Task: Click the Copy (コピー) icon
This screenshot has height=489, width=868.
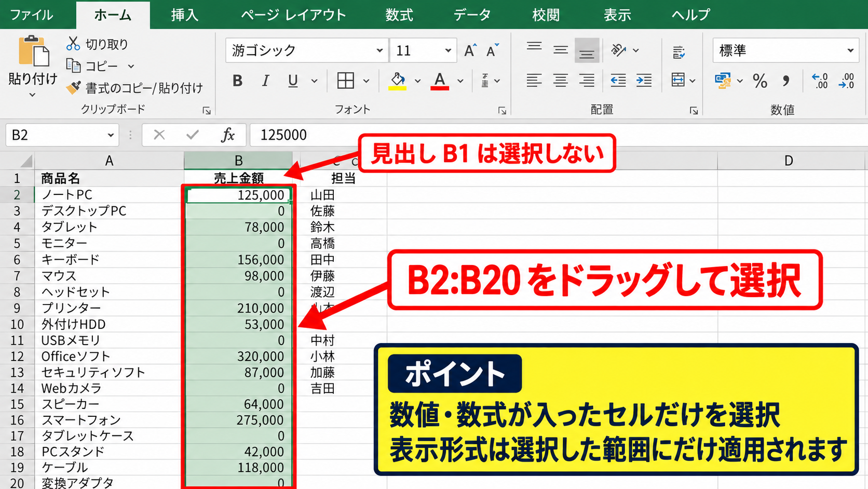Action: click(73, 66)
